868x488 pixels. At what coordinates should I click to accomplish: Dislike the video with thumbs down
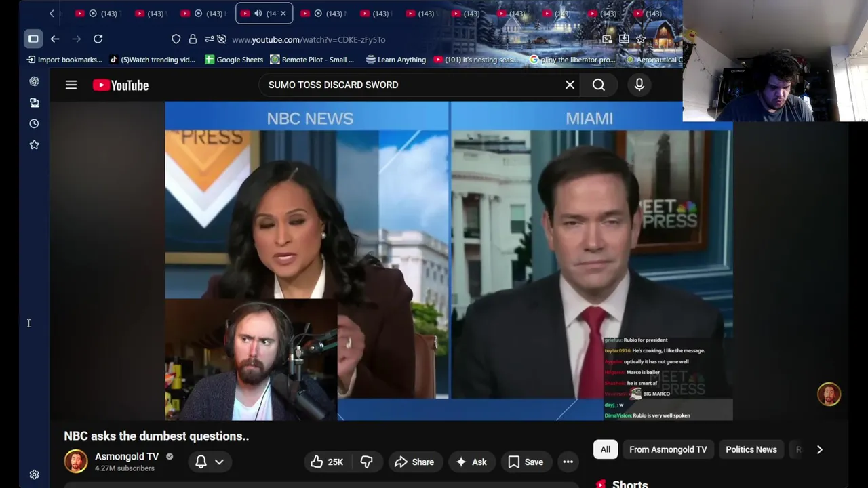click(366, 462)
